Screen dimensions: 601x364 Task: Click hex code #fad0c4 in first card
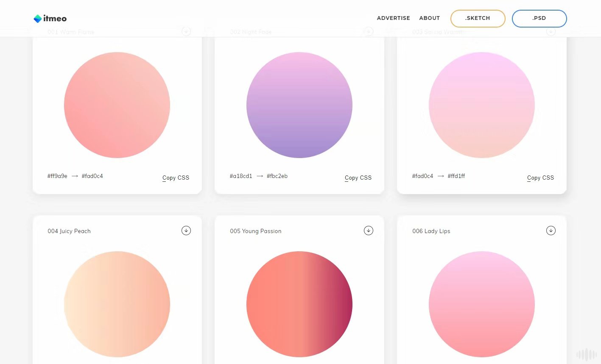coord(92,176)
